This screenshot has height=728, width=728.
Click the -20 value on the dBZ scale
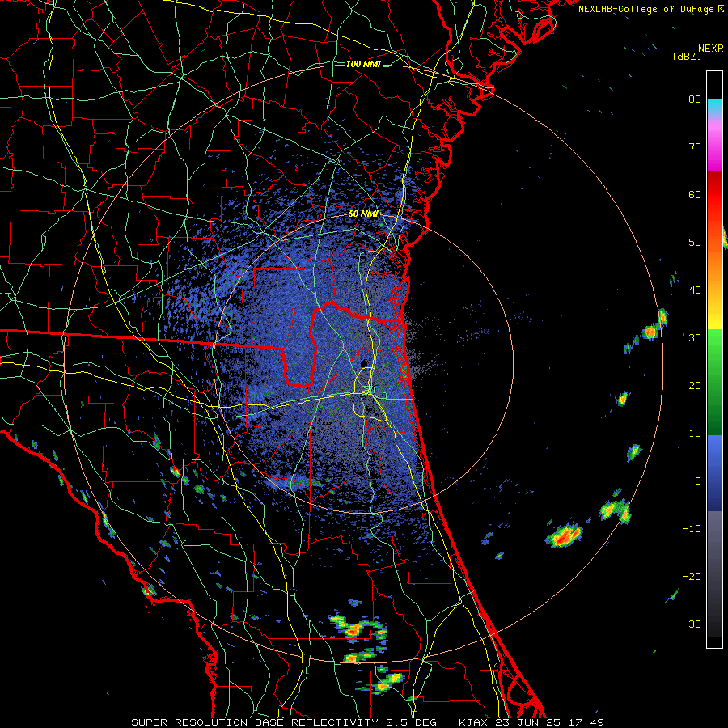tap(692, 576)
